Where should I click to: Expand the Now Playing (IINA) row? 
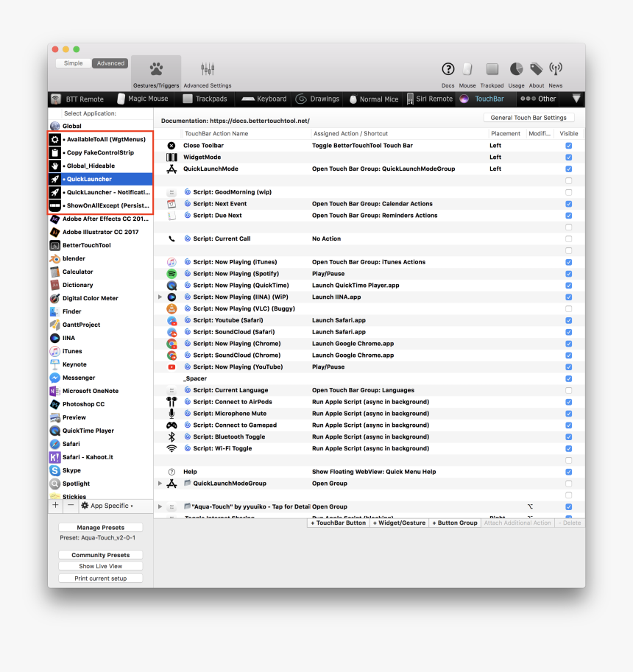pyautogui.click(x=160, y=297)
